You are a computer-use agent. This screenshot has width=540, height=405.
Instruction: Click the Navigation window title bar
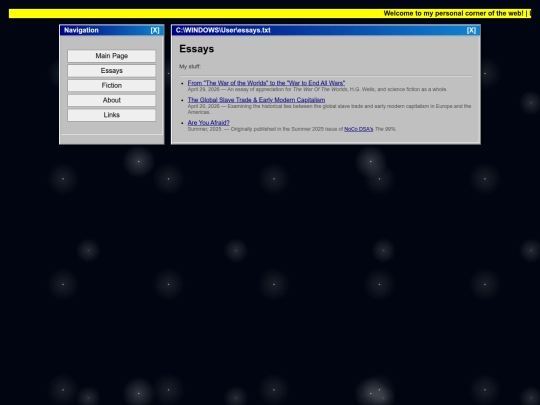(112, 30)
